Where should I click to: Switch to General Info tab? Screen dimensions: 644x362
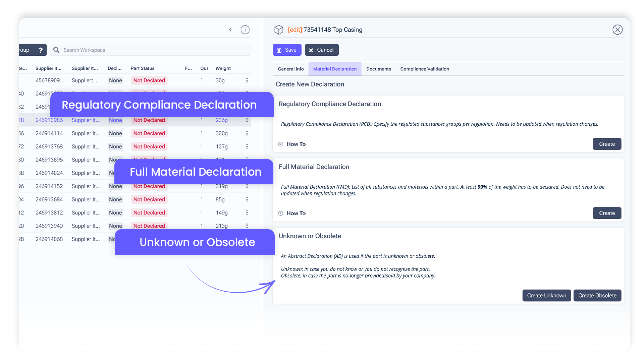click(290, 69)
